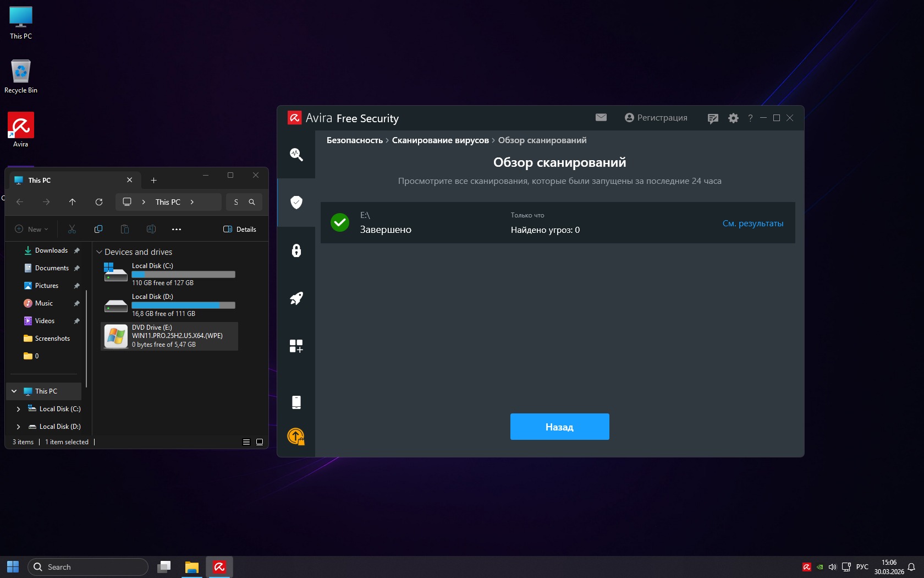This screenshot has height=578, width=924.
Task: Open the Performance rocket sidebar icon
Action: pyautogui.click(x=296, y=298)
